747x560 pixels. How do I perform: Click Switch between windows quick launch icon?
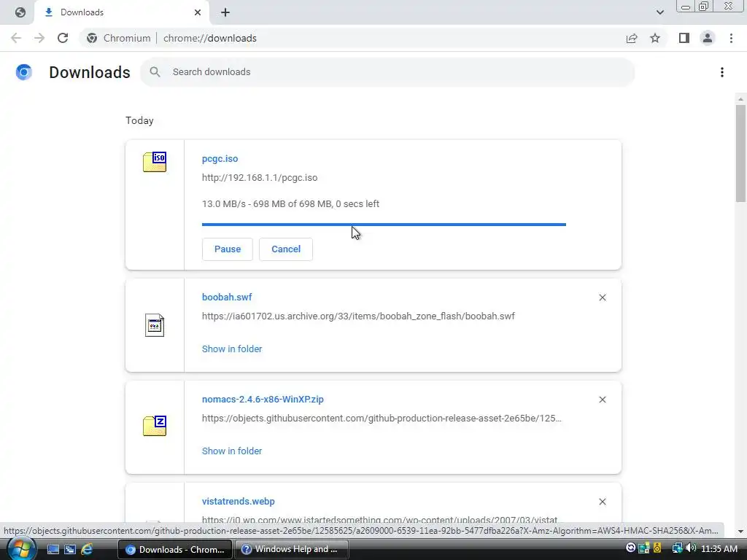click(x=70, y=550)
